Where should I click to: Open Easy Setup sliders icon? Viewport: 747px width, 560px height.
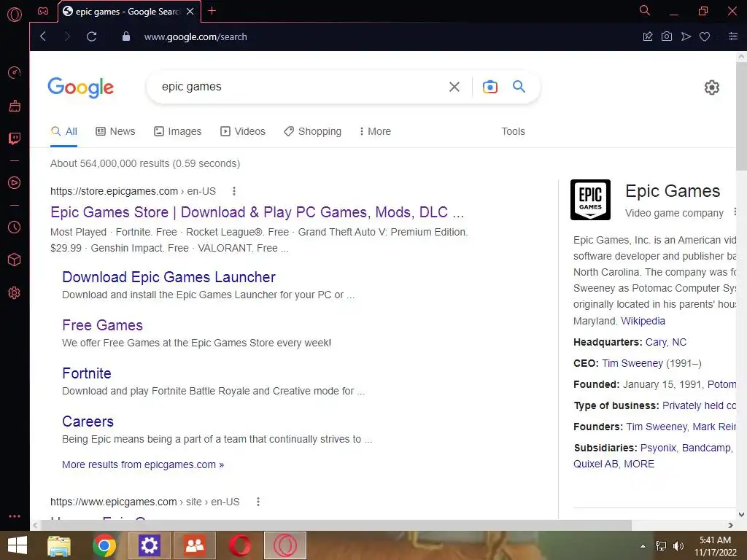tap(732, 36)
